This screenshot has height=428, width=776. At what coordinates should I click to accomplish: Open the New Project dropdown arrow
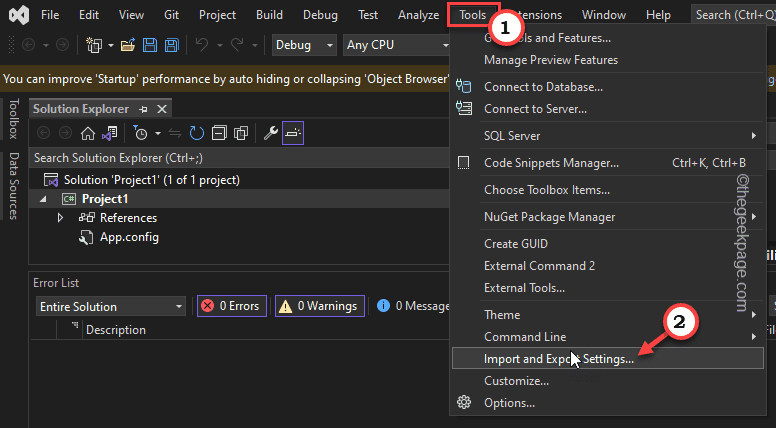click(x=111, y=45)
